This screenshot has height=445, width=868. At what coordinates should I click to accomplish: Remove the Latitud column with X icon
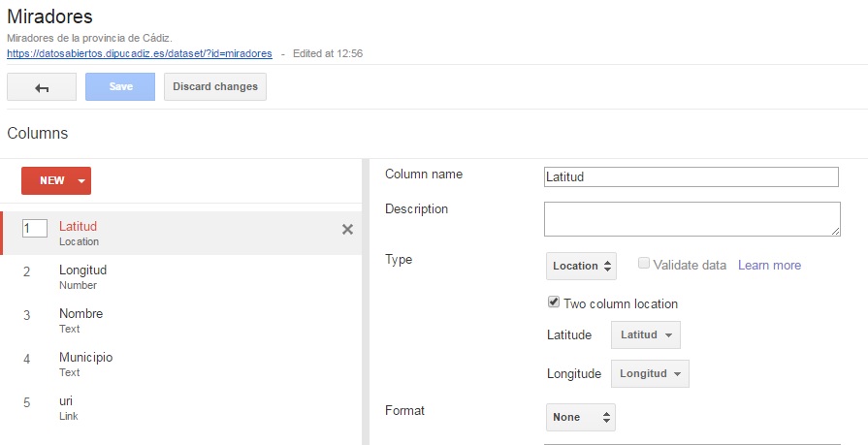347,229
